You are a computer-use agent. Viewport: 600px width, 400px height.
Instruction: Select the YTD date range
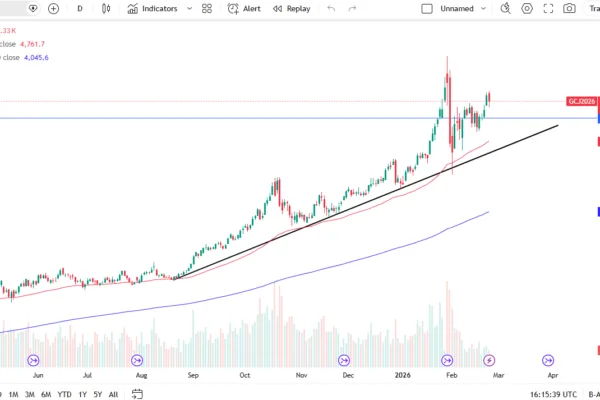(64, 394)
